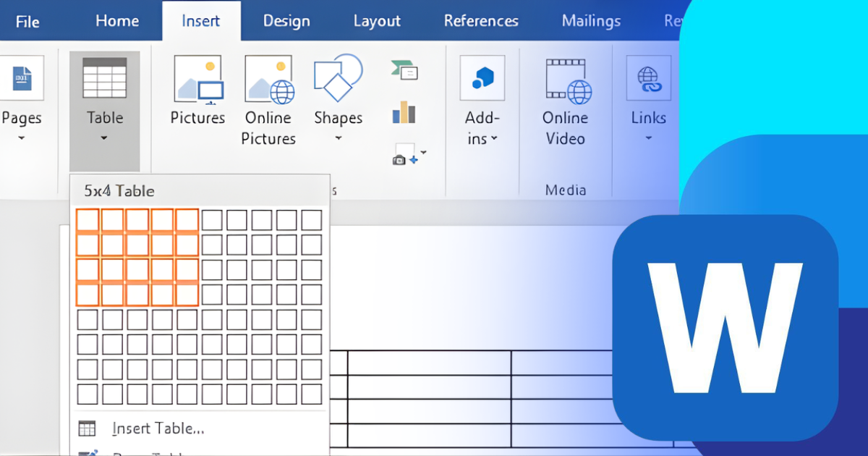Collapse the Table dropdown arrow

tap(105, 138)
